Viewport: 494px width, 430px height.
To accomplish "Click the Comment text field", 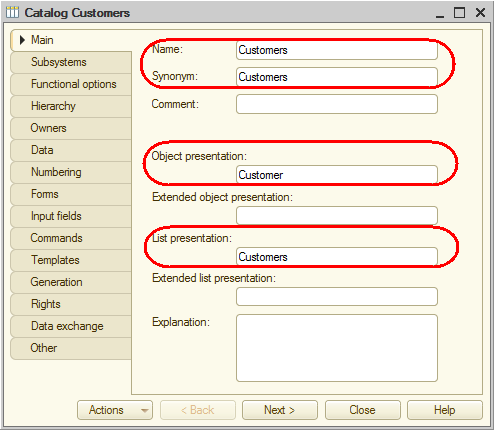I will 337,104.
